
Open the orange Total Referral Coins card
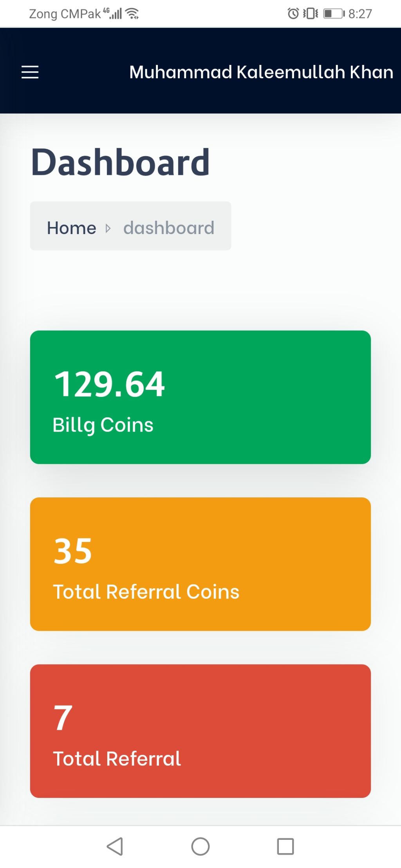click(200, 564)
